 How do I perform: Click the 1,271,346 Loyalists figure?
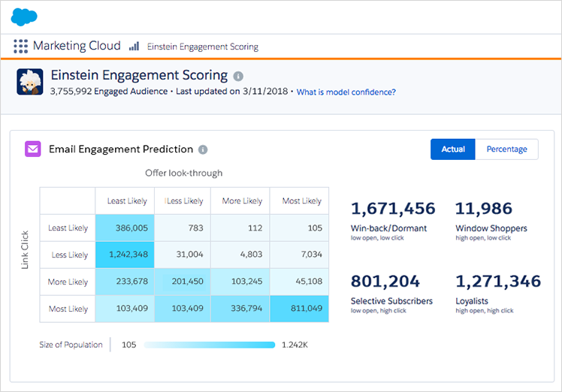click(x=498, y=282)
